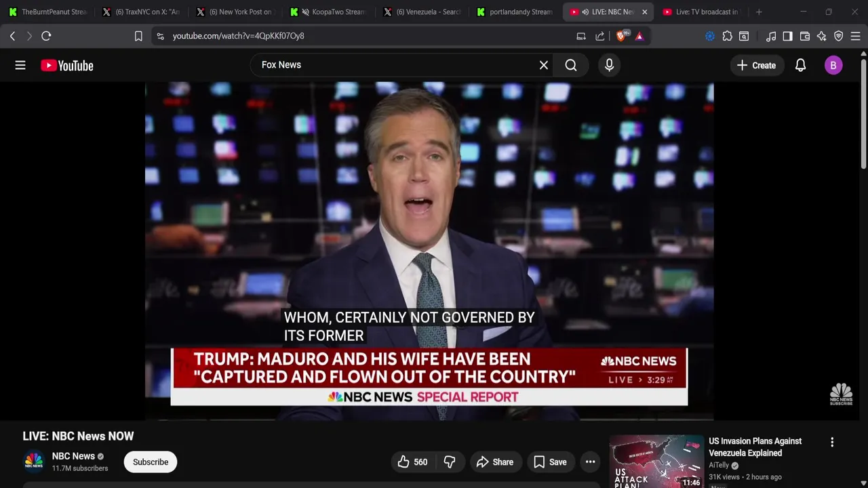Go back to the previous page
868x488 pixels.
12,36
